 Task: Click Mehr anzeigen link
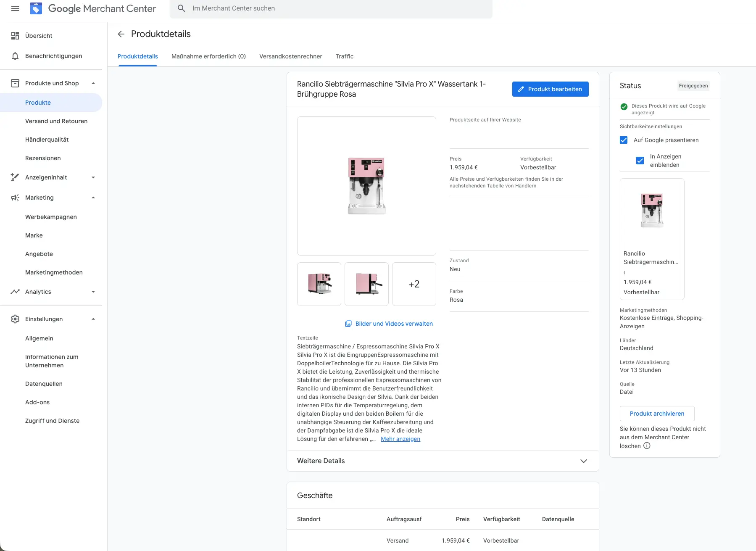tap(400, 439)
